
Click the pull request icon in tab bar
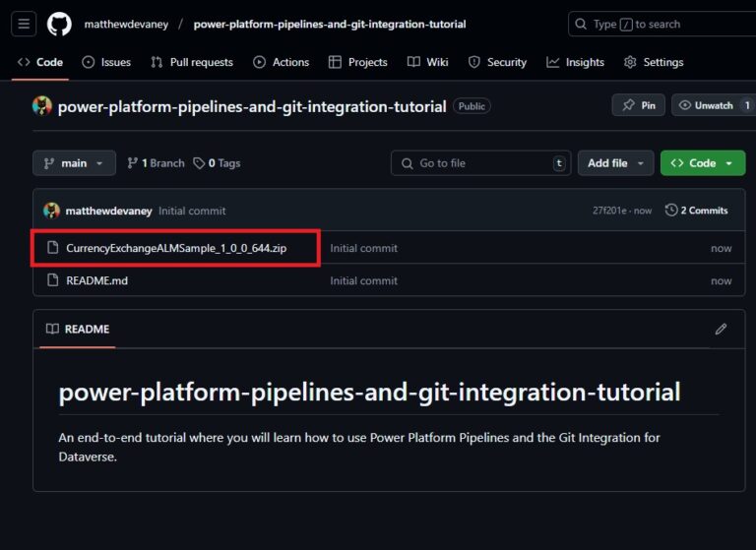(x=157, y=62)
